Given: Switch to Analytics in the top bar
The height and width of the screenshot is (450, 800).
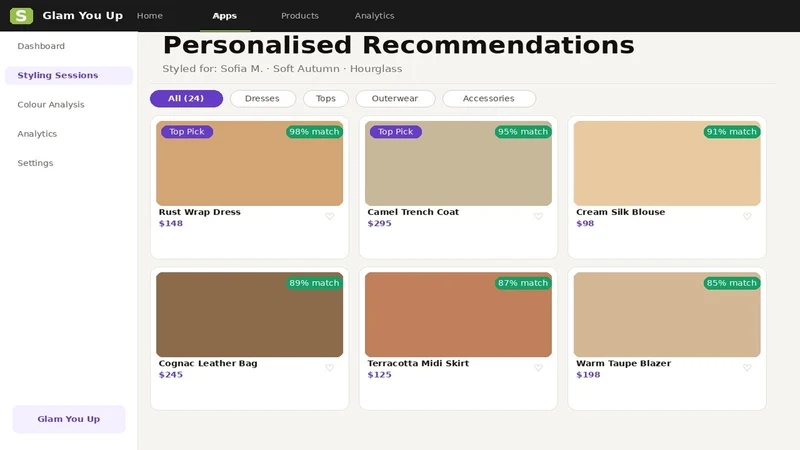Looking at the screenshot, I should 374,16.
